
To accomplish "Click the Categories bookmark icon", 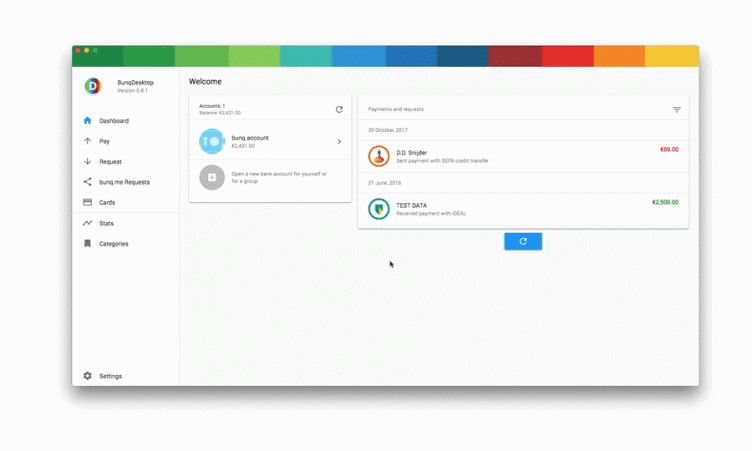I will (88, 244).
